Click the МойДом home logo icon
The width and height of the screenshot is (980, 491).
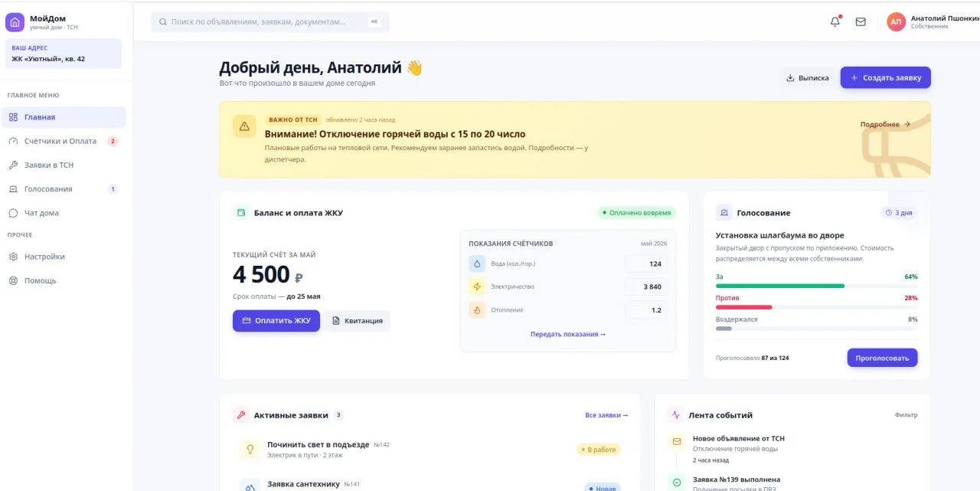[x=15, y=22]
